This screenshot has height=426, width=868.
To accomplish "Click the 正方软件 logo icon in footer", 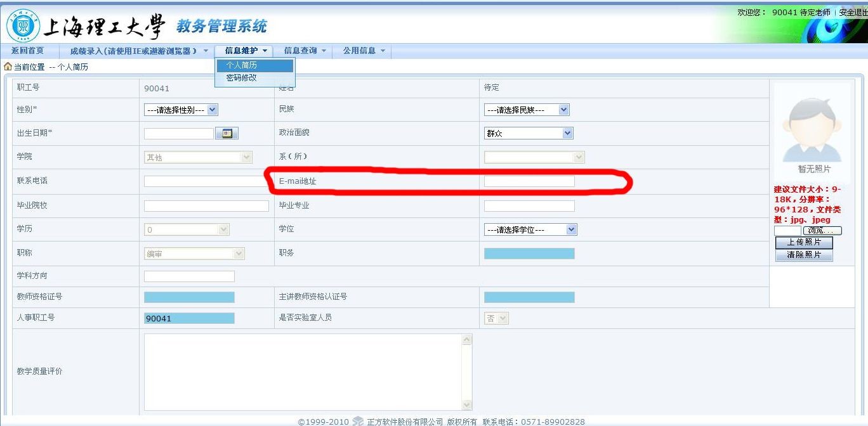I will pyautogui.click(x=358, y=422).
